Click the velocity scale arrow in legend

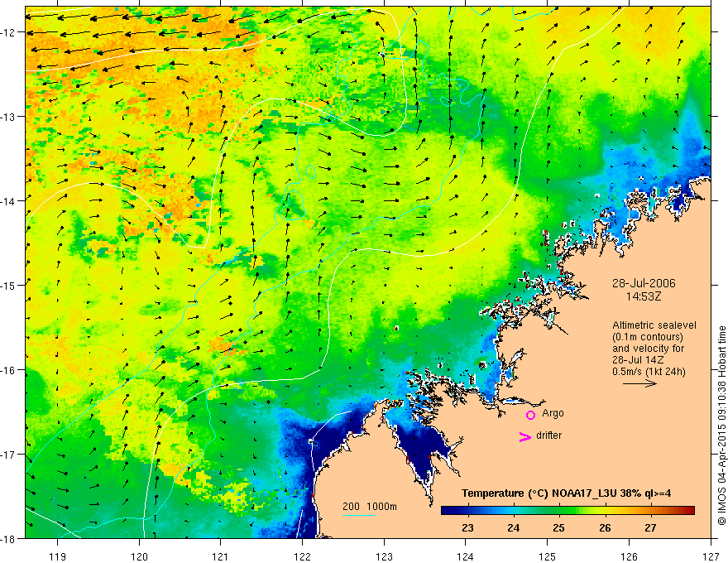click(639, 383)
